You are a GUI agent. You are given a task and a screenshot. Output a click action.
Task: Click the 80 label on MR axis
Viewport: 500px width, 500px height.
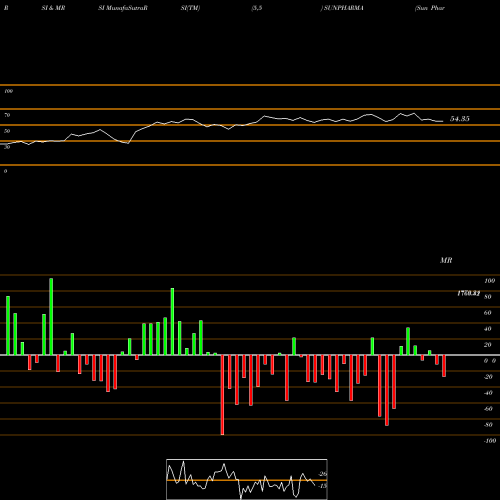487,297
